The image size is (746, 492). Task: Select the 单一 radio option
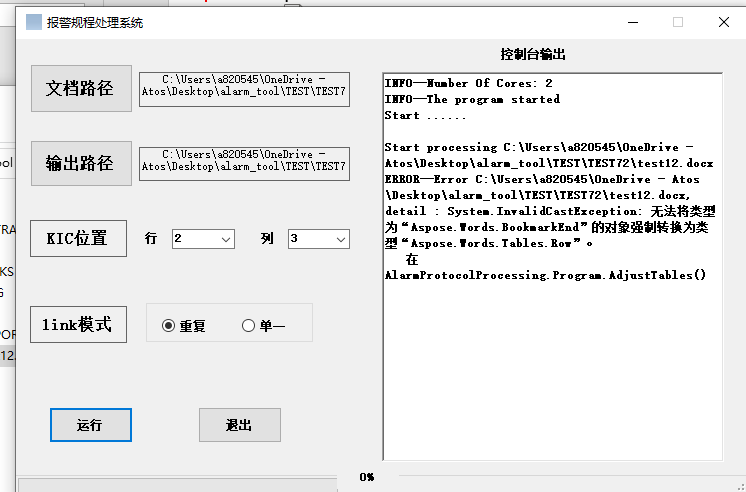249,325
